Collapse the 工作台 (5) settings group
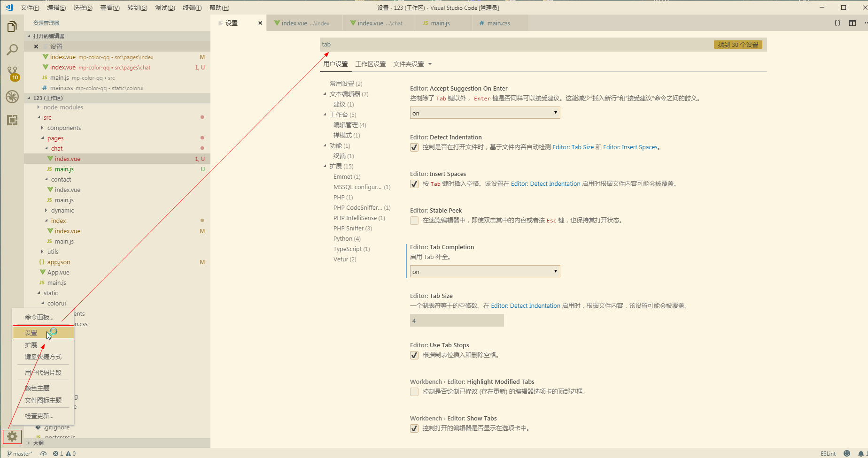 [x=325, y=114]
